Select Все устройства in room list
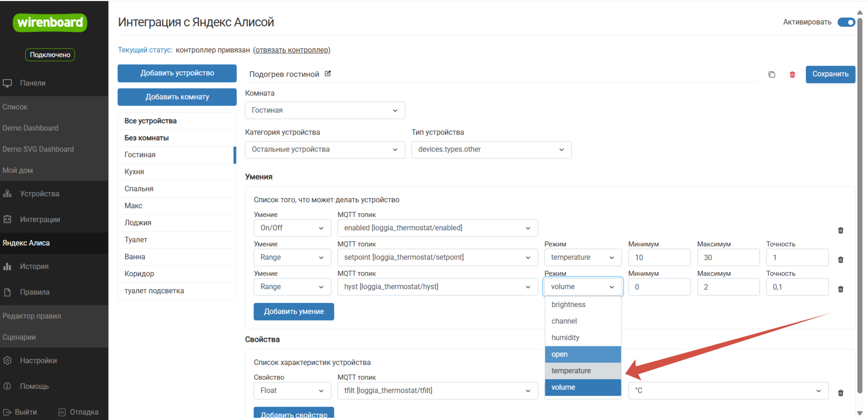The image size is (868, 420). tap(177, 121)
